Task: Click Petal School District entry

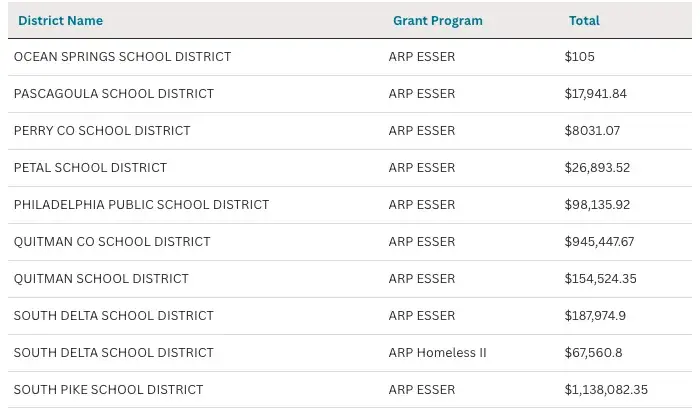Action: (x=90, y=168)
